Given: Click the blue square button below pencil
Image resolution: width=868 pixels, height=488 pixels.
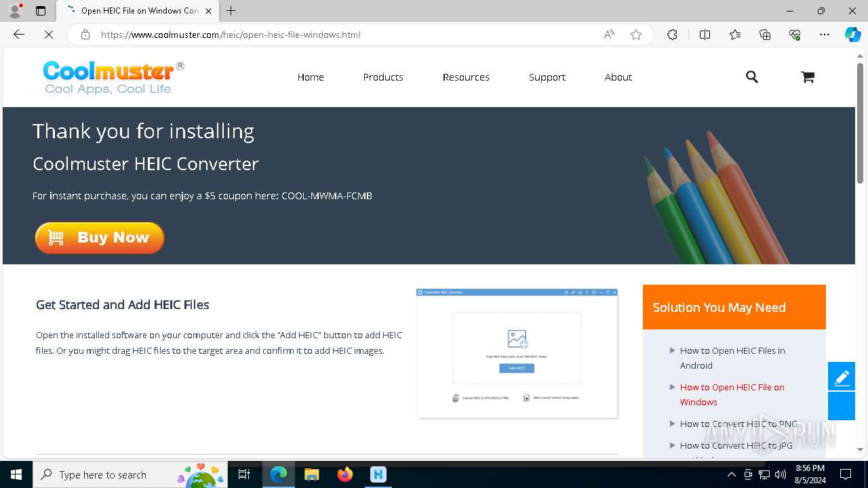Looking at the screenshot, I should (x=842, y=406).
